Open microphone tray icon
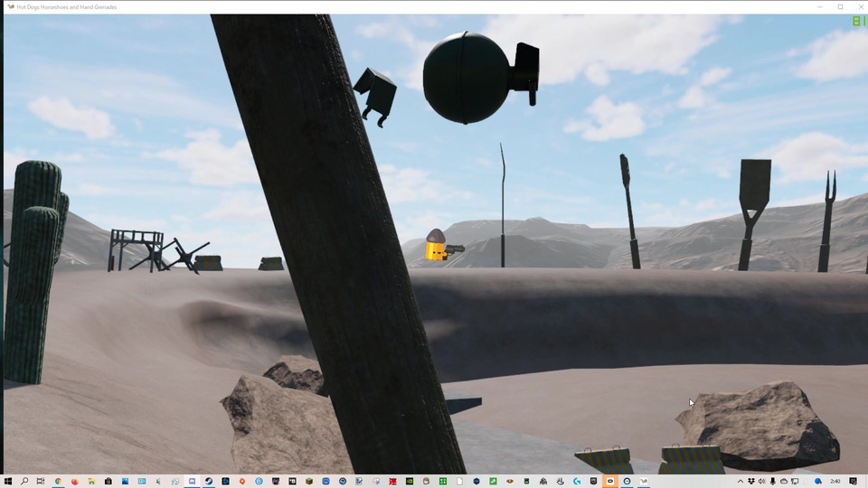868x488 pixels. 773,482
